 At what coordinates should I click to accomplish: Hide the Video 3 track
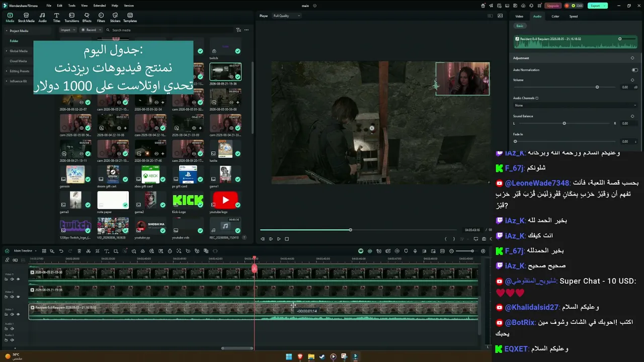click(18, 279)
